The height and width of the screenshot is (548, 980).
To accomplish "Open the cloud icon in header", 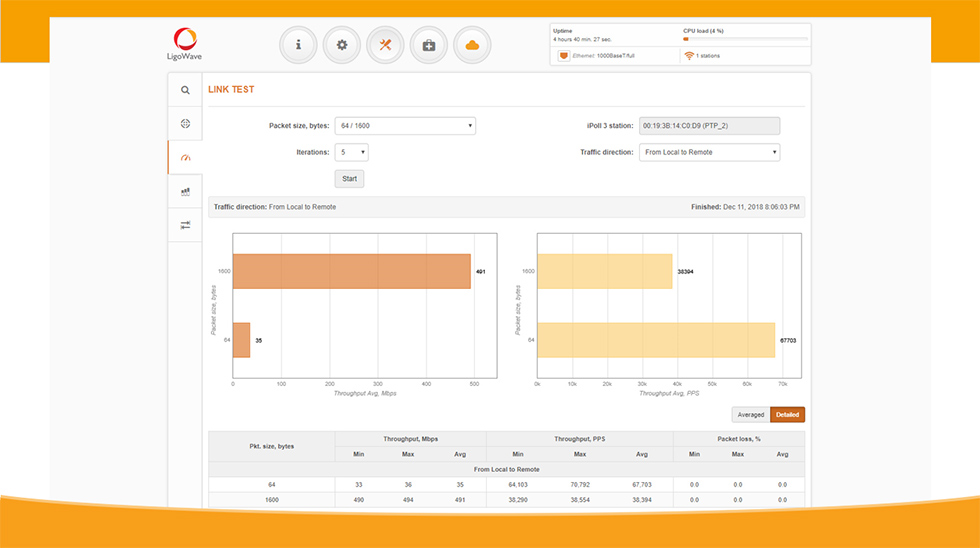I will [472, 45].
